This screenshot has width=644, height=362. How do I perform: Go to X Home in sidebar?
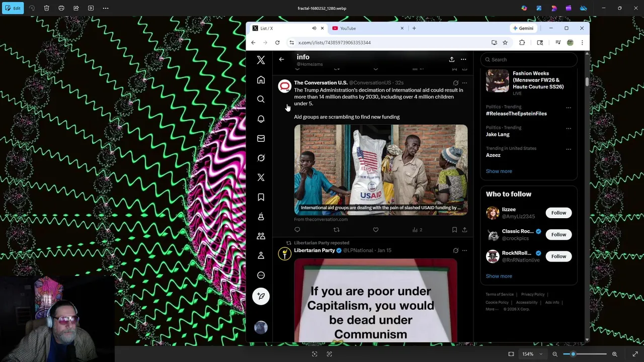coord(261,80)
